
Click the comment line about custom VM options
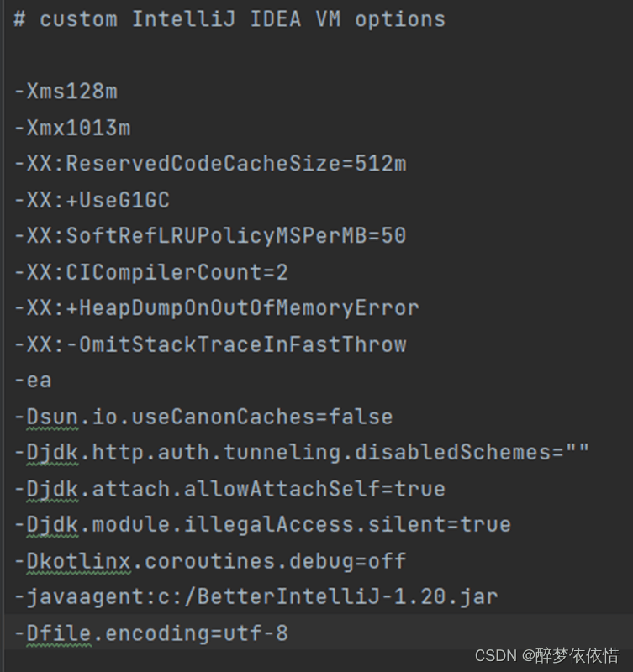pos(229,19)
